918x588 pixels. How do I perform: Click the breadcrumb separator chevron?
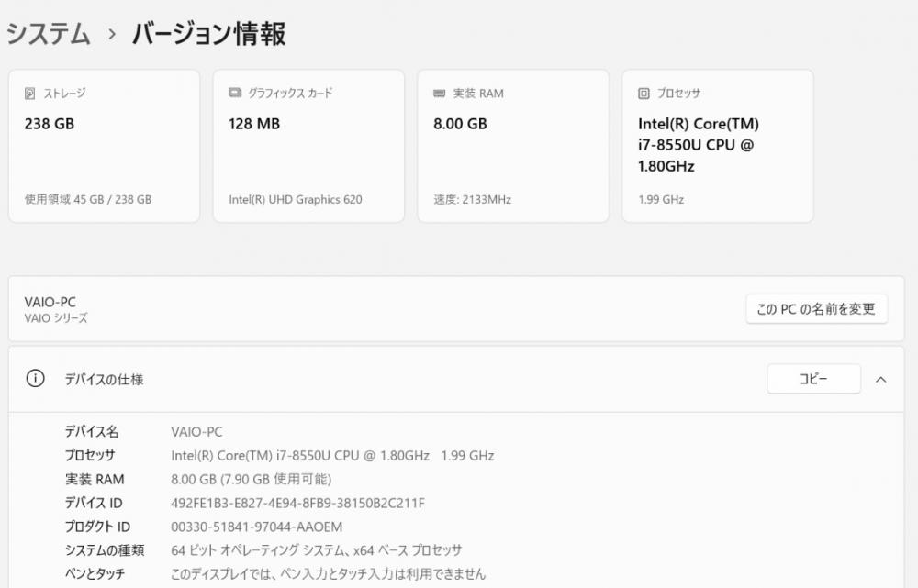click(112, 35)
